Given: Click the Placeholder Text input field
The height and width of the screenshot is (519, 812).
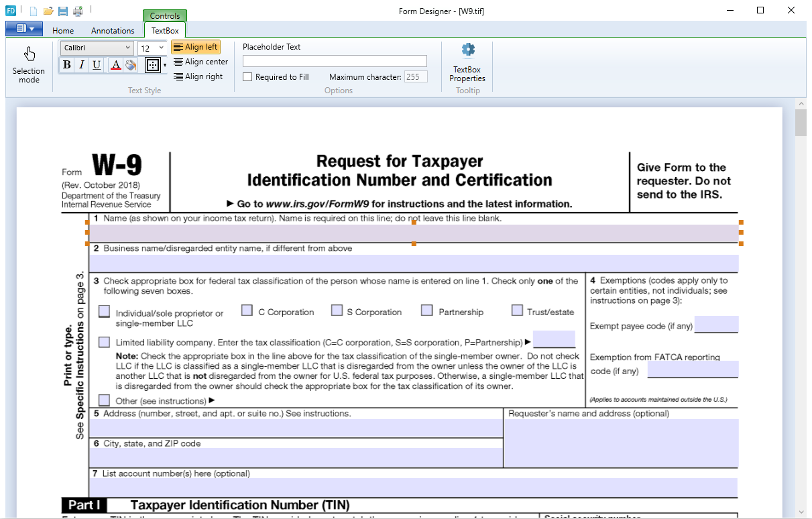Looking at the screenshot, I should click(335, 61).
